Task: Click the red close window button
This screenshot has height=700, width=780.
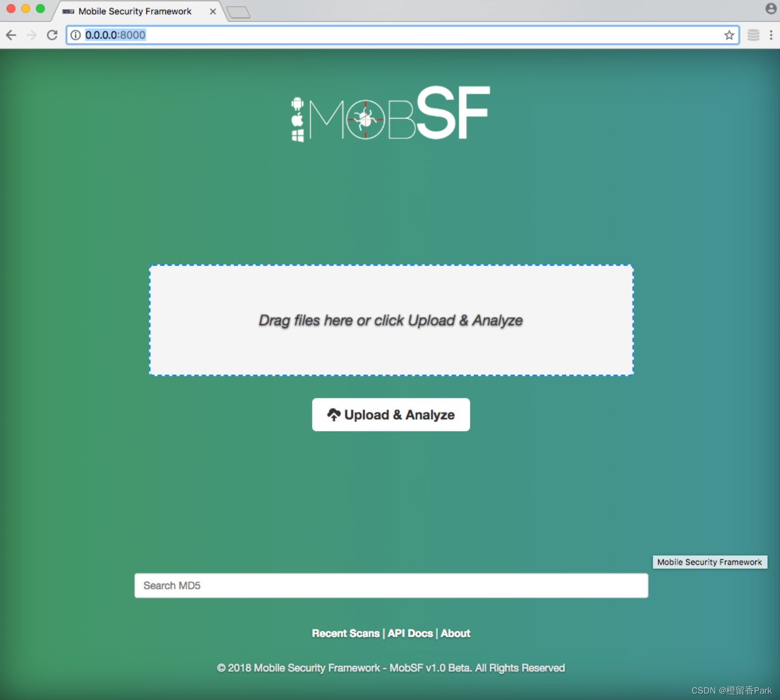Action: coord(11,9)
